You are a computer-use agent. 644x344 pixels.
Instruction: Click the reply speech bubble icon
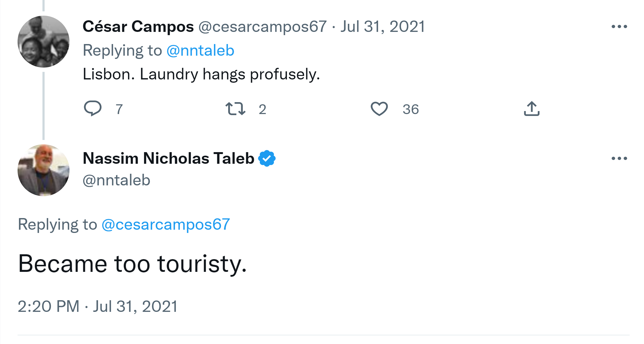pos(93,108)
